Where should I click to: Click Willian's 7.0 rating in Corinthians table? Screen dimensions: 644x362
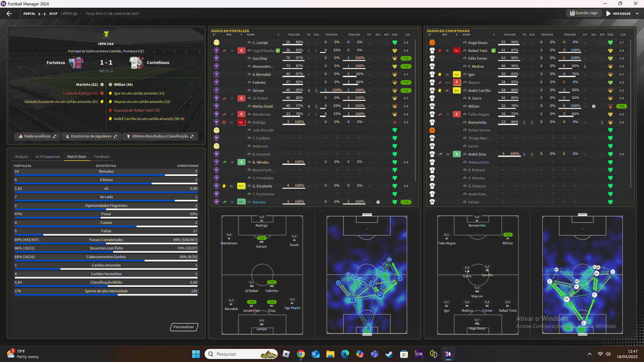pos(622,106)
